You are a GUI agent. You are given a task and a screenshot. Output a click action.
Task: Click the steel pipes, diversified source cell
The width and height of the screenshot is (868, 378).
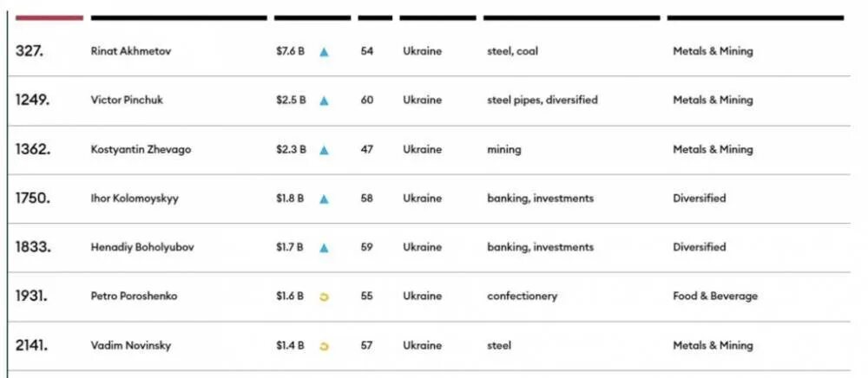[542, 100]
